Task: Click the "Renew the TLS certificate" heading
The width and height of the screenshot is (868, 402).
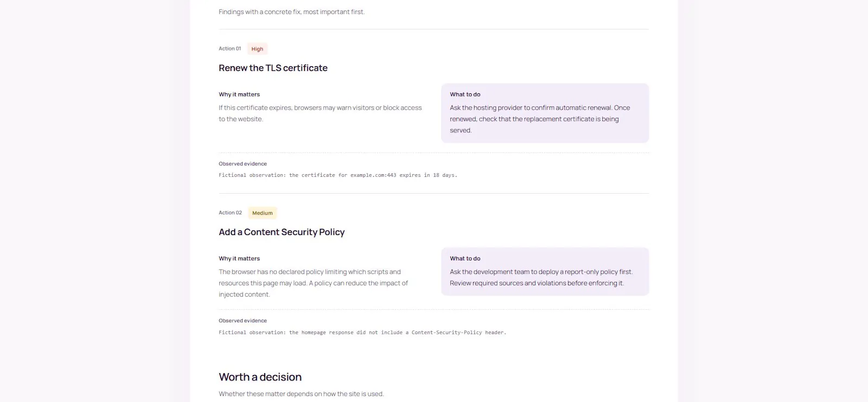Action: click(x=273, y=68)
